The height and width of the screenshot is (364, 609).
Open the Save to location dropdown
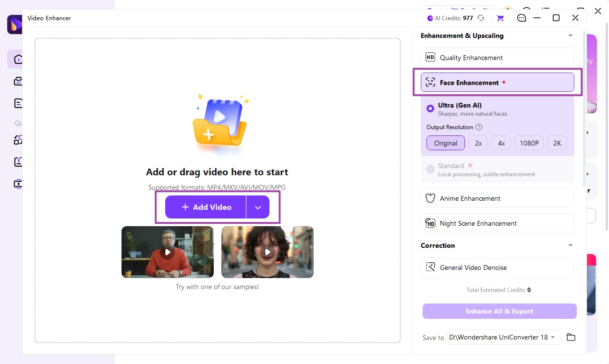tap(504, 337)
